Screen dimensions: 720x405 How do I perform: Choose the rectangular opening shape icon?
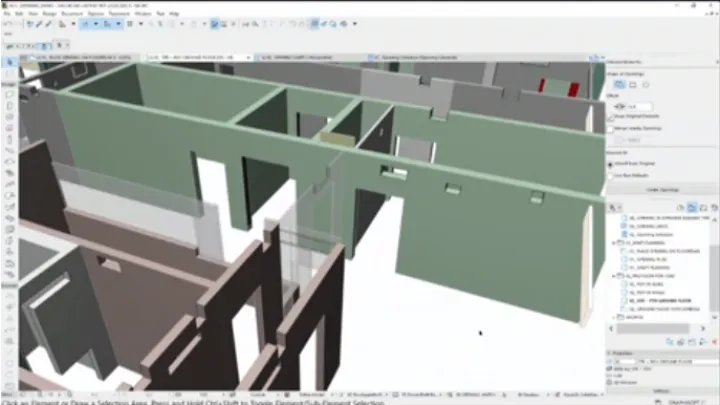pos(619,84)
